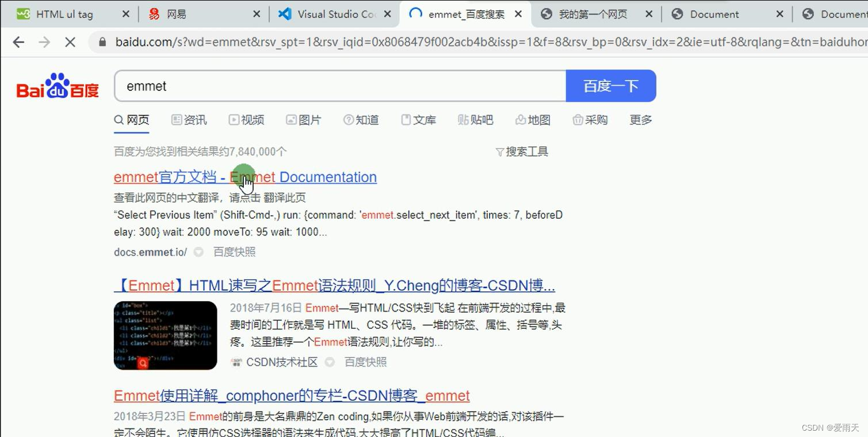Screen dimensions: 868x437
Task: Open the snapshot dropdown next to docs.emmet.io
Action: coord(198,252)
